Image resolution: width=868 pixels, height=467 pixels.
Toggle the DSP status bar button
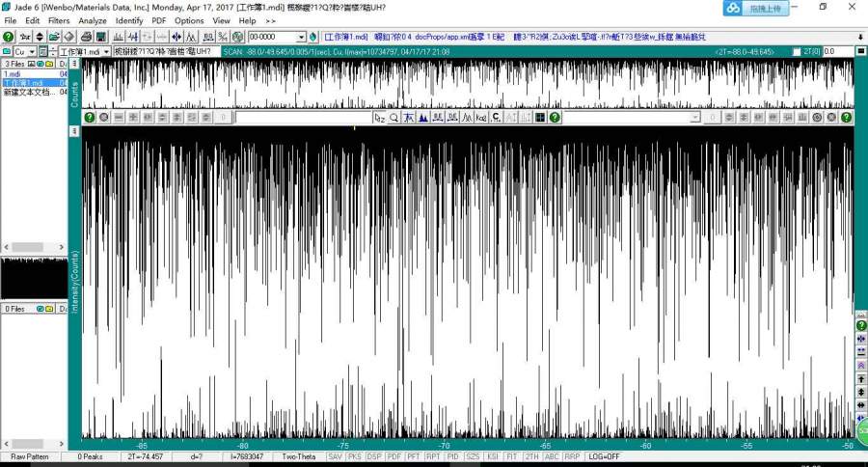(374, 457)
